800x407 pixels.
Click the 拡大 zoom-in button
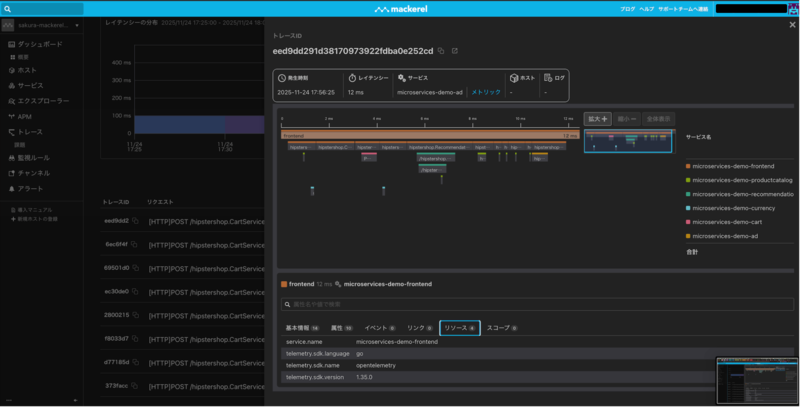(597, 119)
